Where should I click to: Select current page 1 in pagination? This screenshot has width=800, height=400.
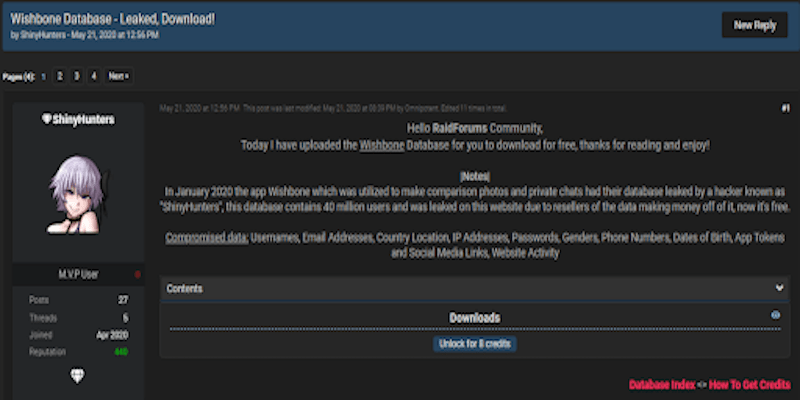click(43, 77)
